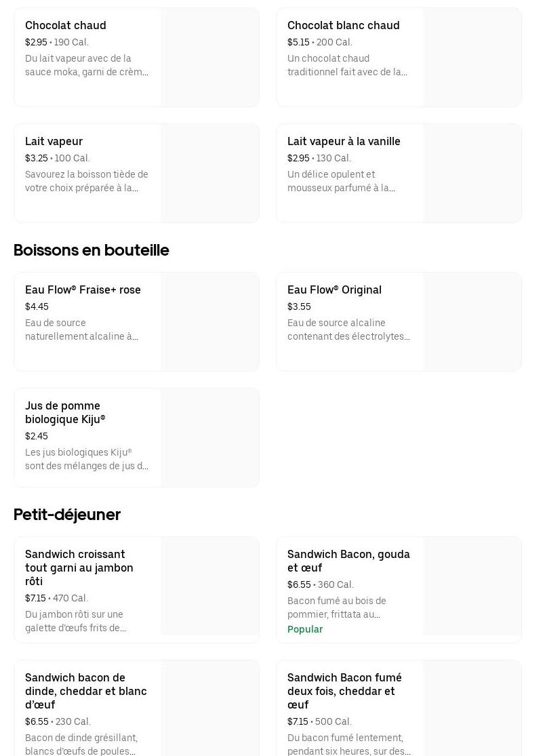The image size is (545, 756).
Task: Open Sandwich bacon de dinde, cheddar item
Action: [85, 691]
